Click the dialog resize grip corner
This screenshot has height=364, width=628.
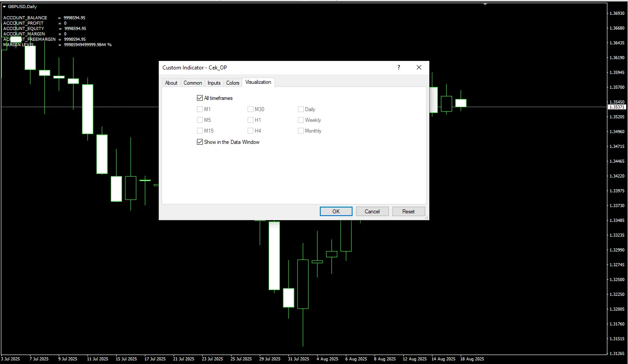426,217
